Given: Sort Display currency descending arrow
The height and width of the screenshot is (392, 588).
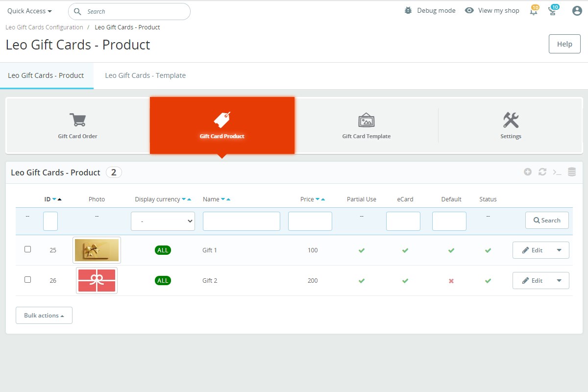Looking at the screenshot, I should (184, 199).
